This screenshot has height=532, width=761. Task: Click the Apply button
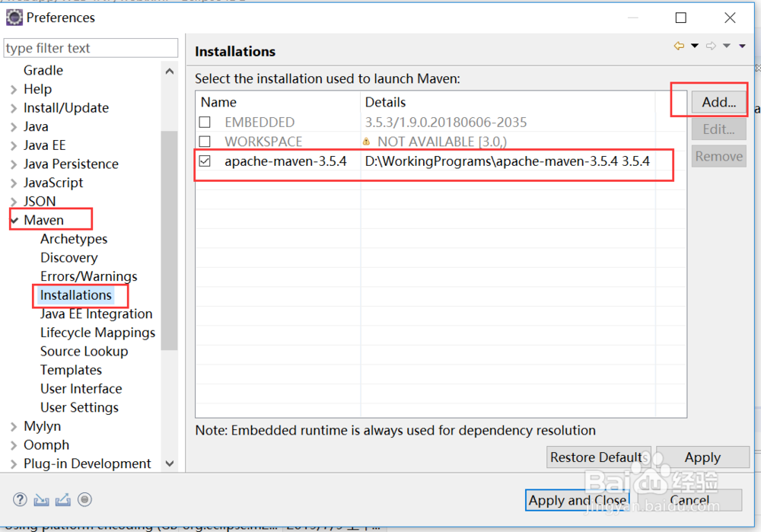pos(702,457)
